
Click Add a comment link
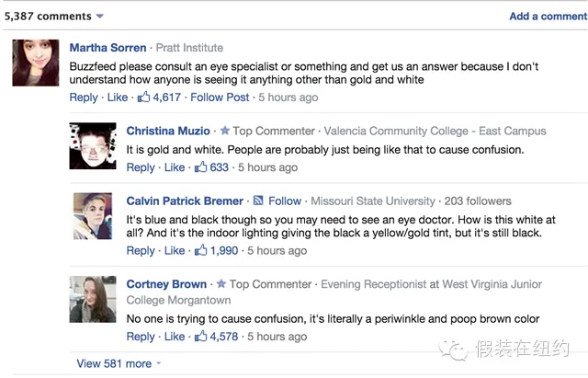click(x=548, y=17)
